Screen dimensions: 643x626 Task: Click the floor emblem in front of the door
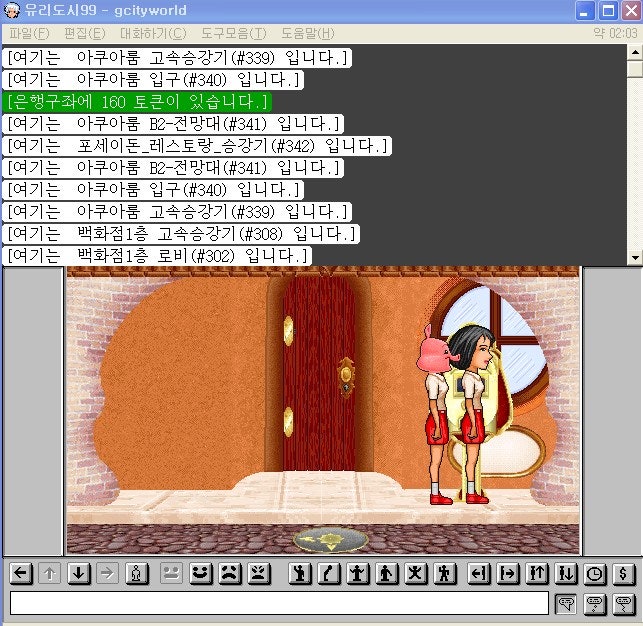point(330,540)
